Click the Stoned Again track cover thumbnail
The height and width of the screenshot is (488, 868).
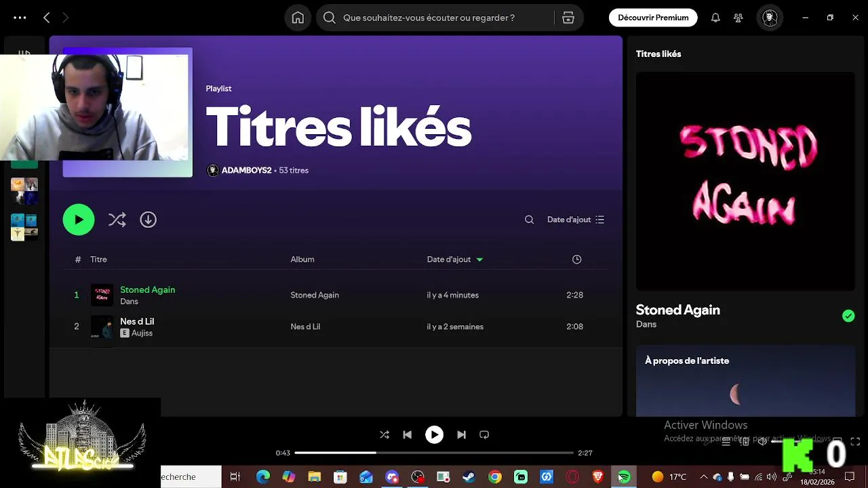102,295
